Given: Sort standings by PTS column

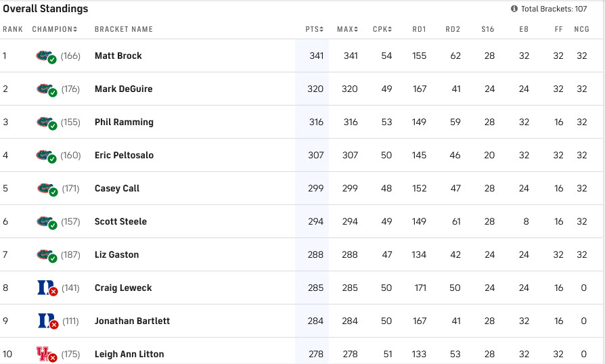Looking at the screenshot, I should [x=315, y=29].
